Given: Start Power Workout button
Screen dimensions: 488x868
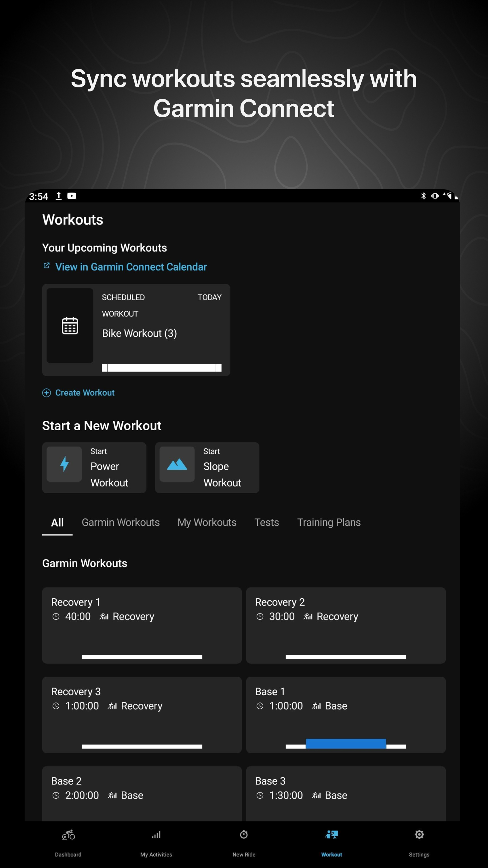Looking at the screenshot, I should coord(94,468).
